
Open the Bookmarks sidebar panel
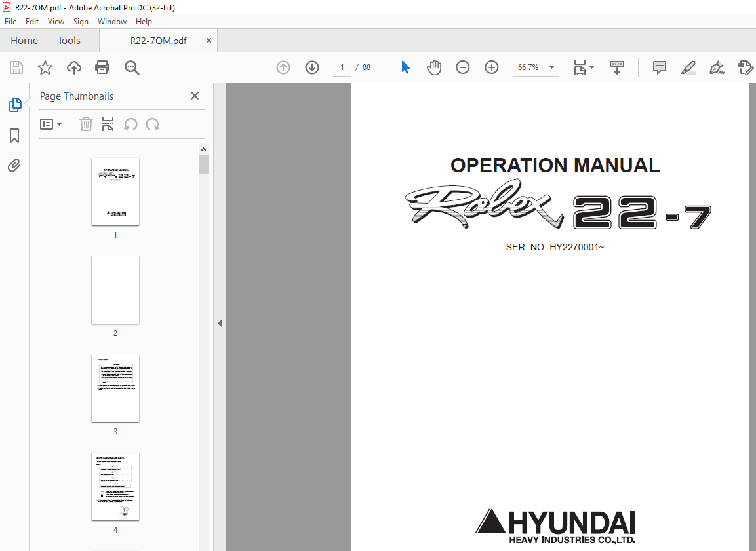(x=14, y=135)
